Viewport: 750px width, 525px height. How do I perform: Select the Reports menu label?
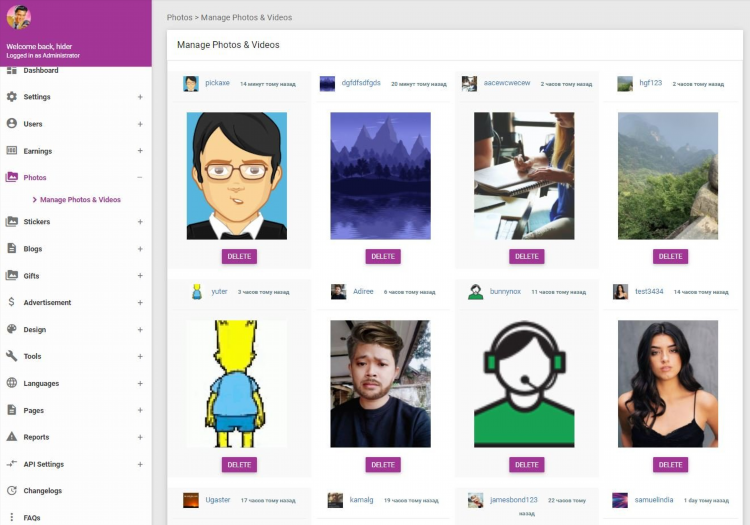(36, 437)
